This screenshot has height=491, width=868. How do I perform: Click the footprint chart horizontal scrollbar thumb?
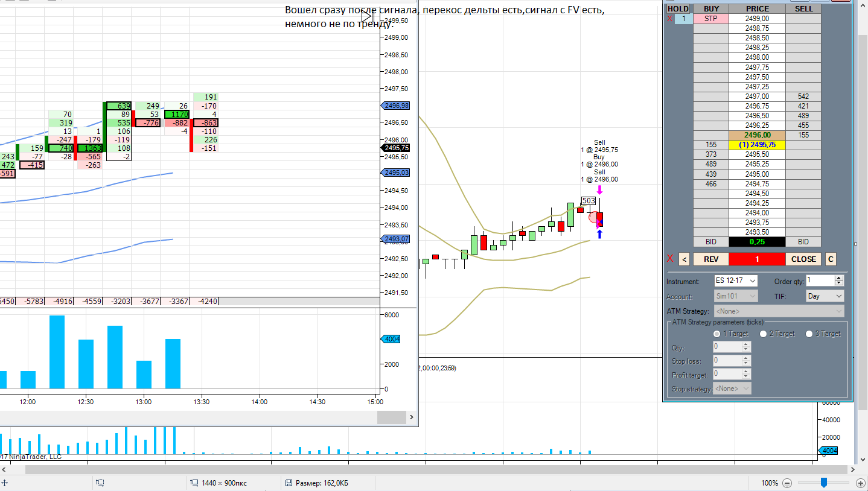click(x=392, y=417)
